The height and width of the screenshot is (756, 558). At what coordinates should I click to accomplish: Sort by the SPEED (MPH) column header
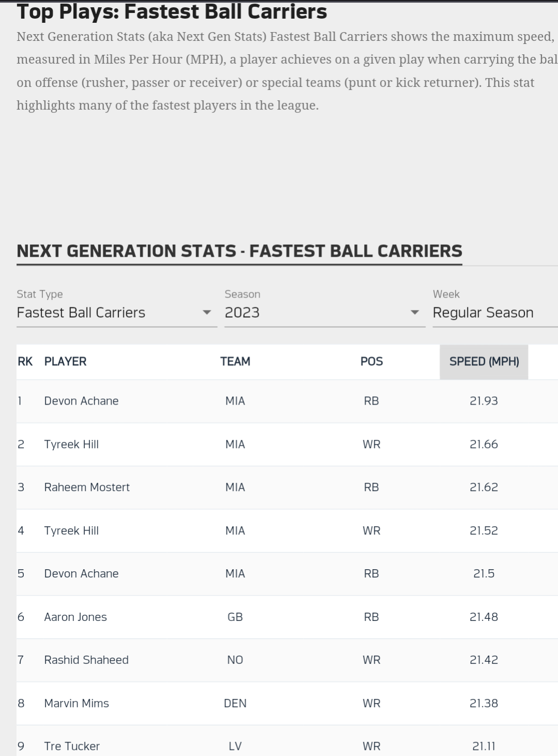[484, 362]
